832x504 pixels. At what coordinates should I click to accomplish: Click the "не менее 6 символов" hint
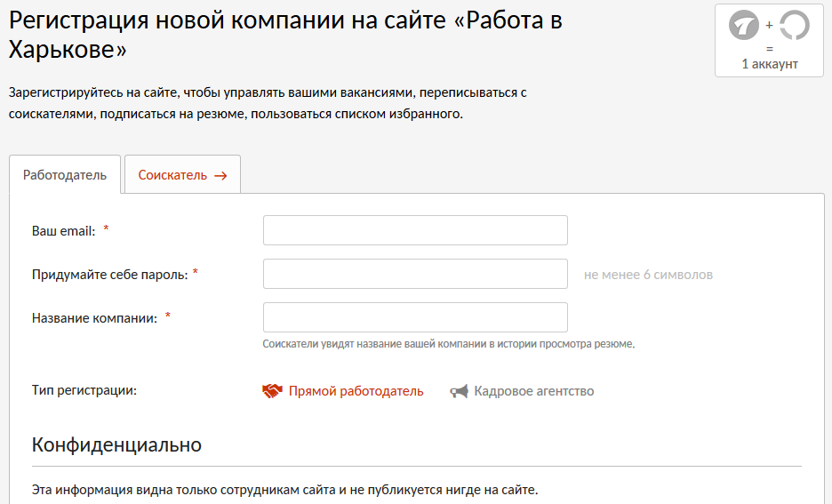coord(648,275)
